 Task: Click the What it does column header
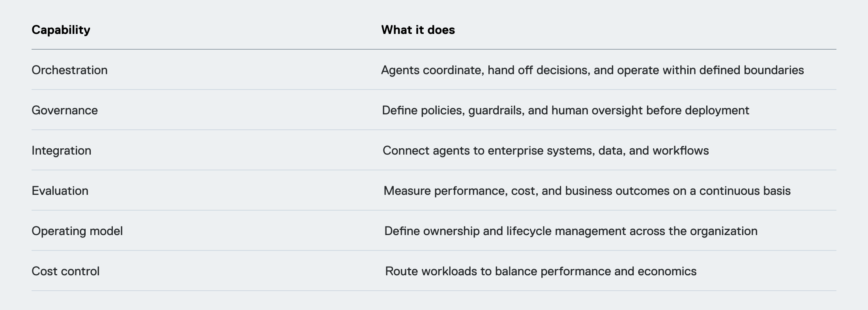click(x=418, y=30)
